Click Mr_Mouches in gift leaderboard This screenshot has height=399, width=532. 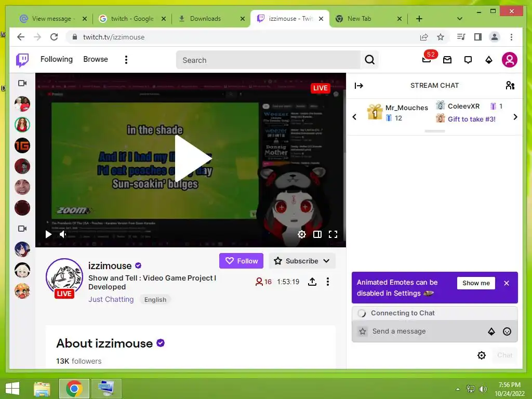coord(406,108)
